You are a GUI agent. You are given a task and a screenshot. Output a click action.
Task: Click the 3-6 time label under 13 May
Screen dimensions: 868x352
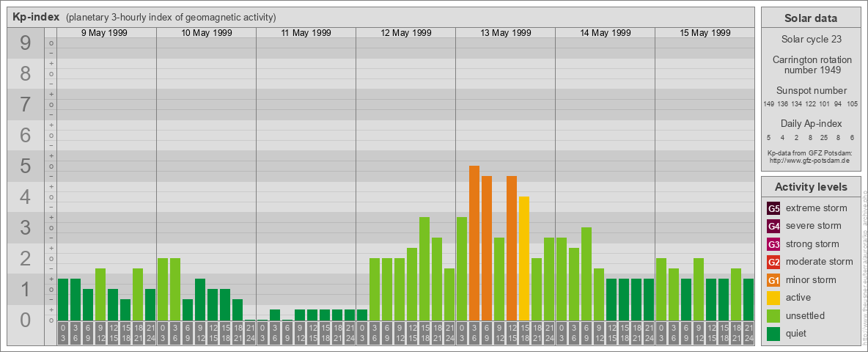tap(474, 333)
